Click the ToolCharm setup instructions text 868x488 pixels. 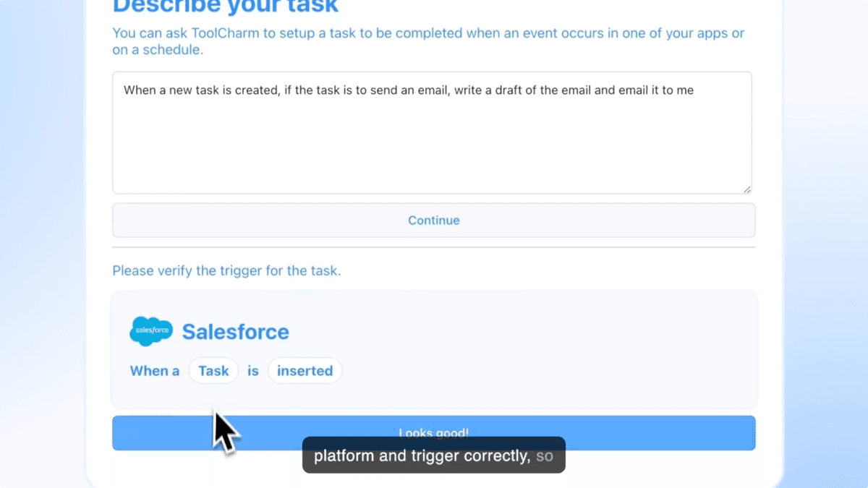point(428,40)
